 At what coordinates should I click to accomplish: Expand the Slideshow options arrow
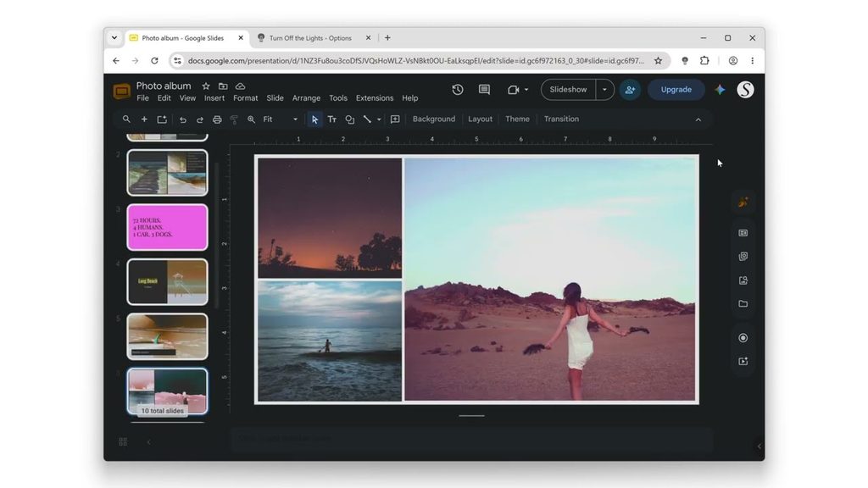click(604, 90)
